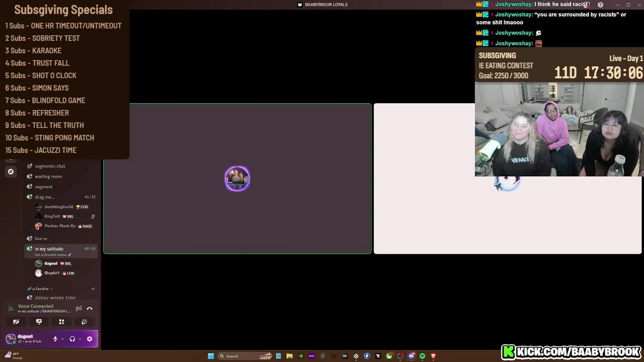644x362 pixels.
Task: Click user Pontiac Made Bo
Action: pyautogui.click(x=60, y=226)
